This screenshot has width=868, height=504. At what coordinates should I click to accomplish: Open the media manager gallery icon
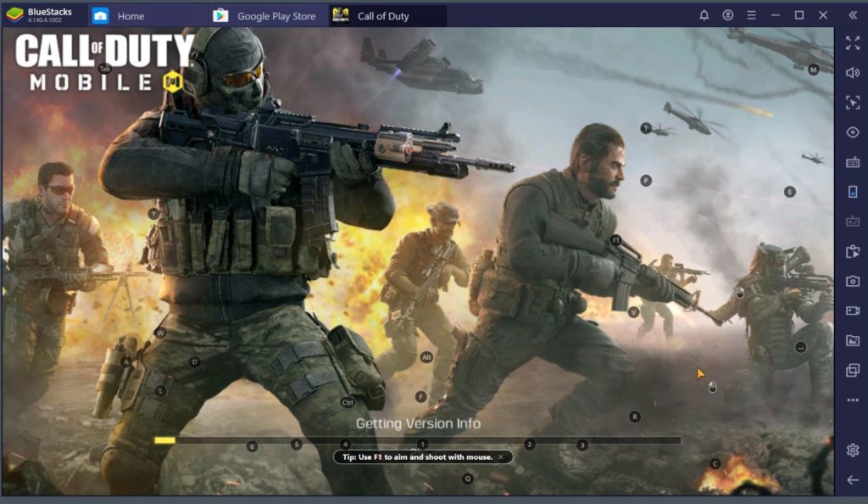tap(853, 340)
